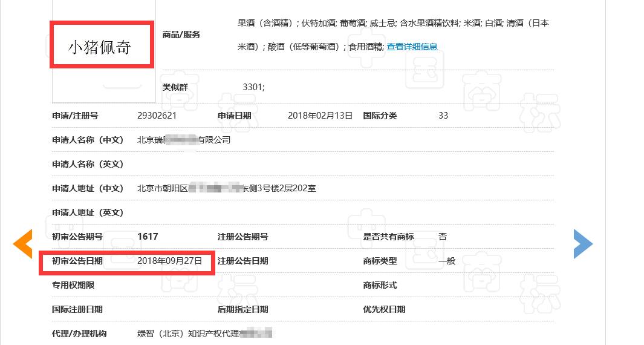Click the 是否共有商标 value 否
This screenshot has width=644, height=345.
[x=443, y=237]
